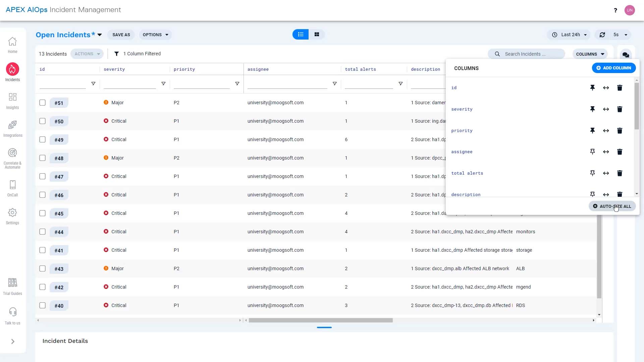Click the Search Incidents field
Viewport: 644px width, 362px height.
(x=527, y=54)
